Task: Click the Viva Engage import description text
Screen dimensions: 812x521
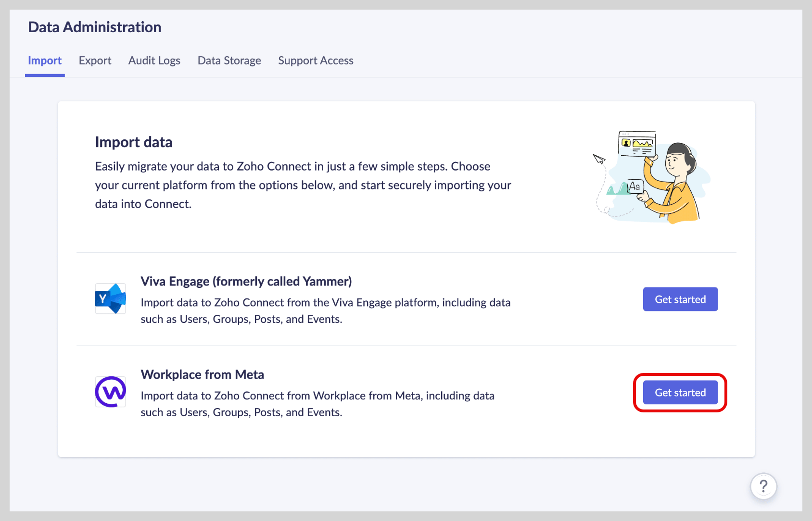Action: click(x=325, y=310)
